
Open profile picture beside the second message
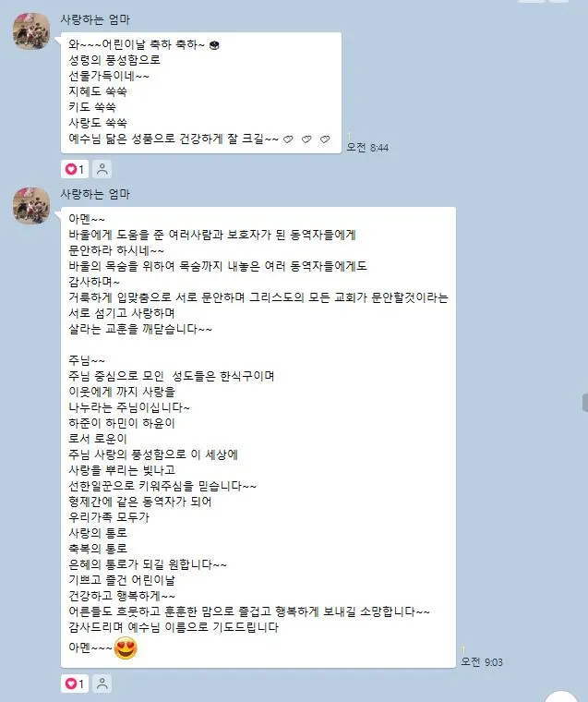click(x=31, y=205)
